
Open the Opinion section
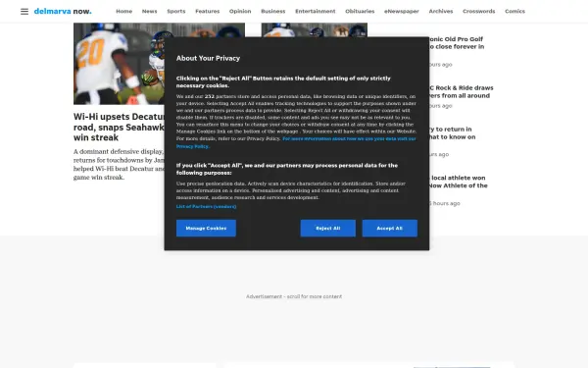pyautogui.click(x=240, y=11)
